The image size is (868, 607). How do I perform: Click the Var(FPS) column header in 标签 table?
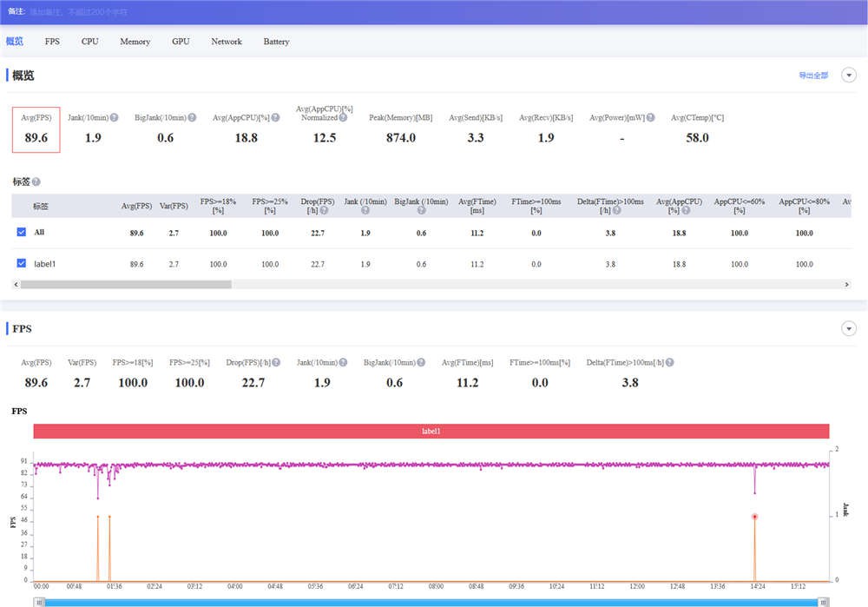click(174, 206)
